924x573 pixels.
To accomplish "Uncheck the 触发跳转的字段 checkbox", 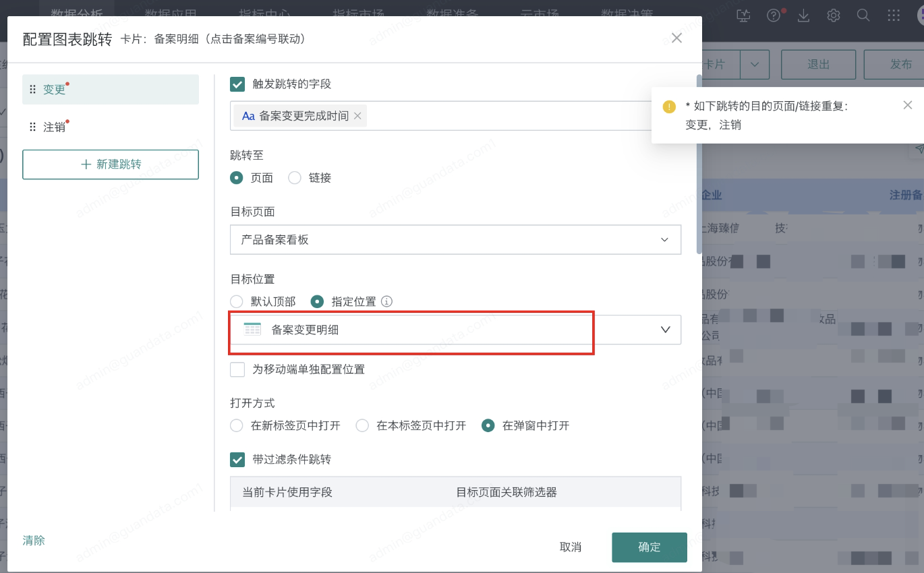I will pos(237,84).
